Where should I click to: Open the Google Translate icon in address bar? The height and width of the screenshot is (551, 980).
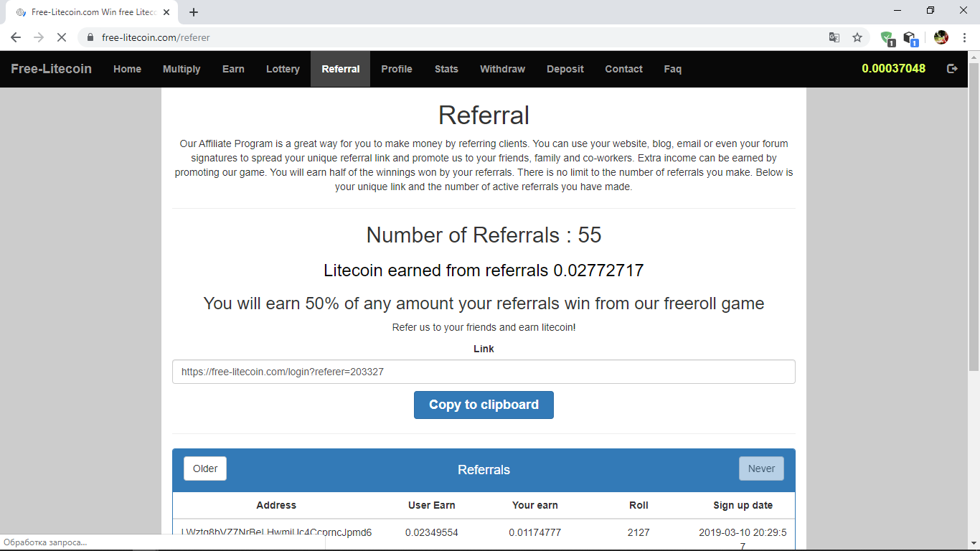pyautogui.click(x=834, y=37)
